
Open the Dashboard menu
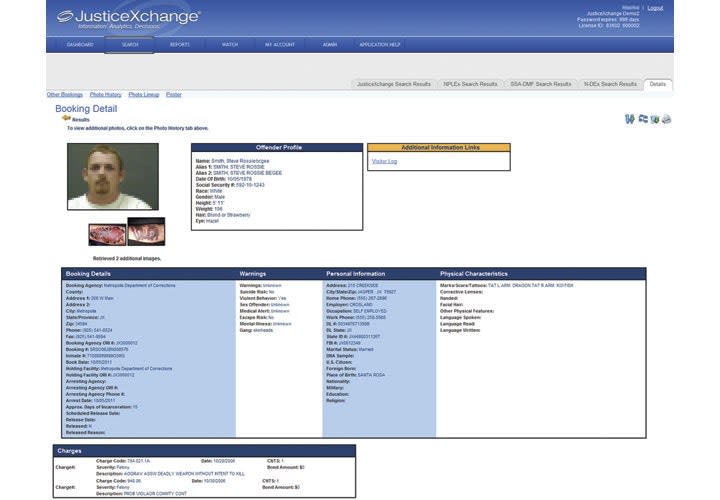click(80, 45)
